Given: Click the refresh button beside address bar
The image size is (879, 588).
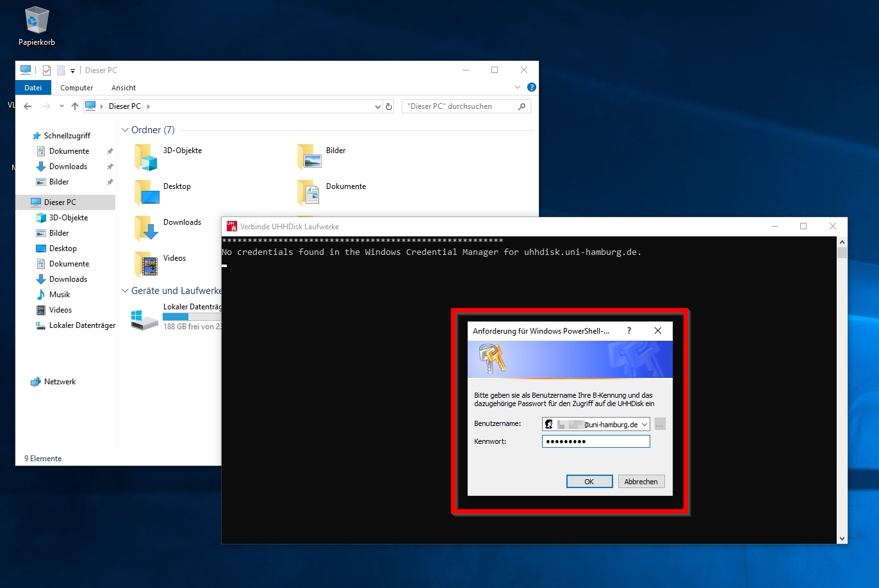Looking at the screenshot, I should tap(389, 106).
